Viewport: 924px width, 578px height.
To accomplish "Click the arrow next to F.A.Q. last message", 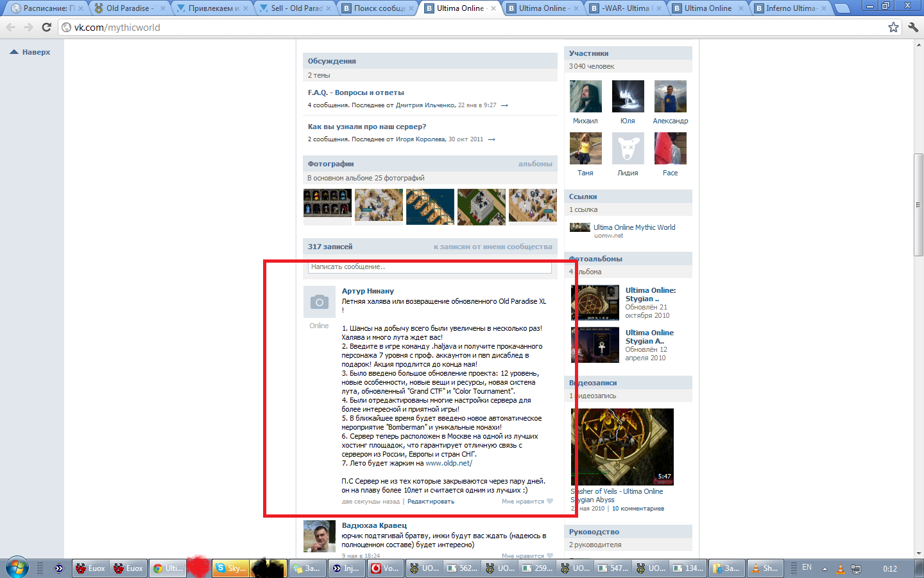I will point(504,105).
